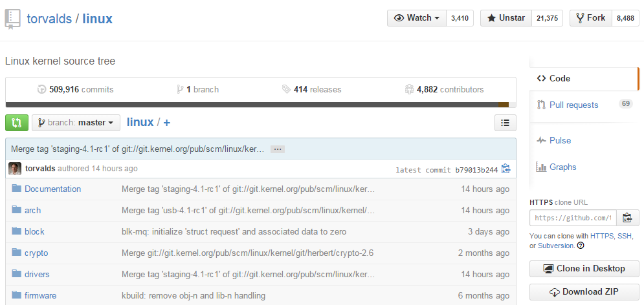
Task: View the 3,410 watchers count
Action: (460, 18)
